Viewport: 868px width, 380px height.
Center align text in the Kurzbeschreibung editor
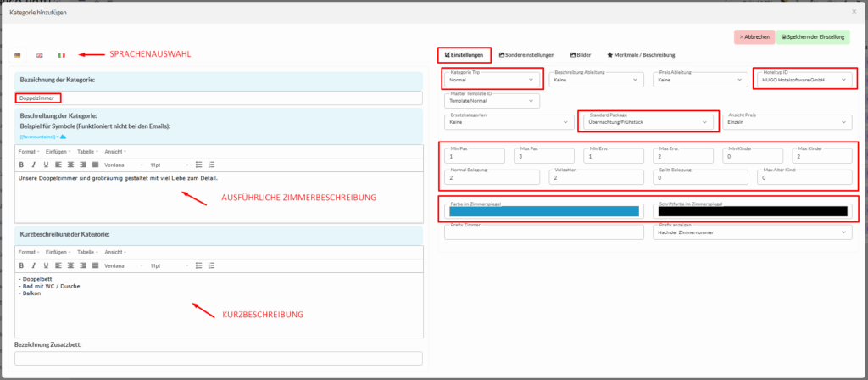[70, 265]
